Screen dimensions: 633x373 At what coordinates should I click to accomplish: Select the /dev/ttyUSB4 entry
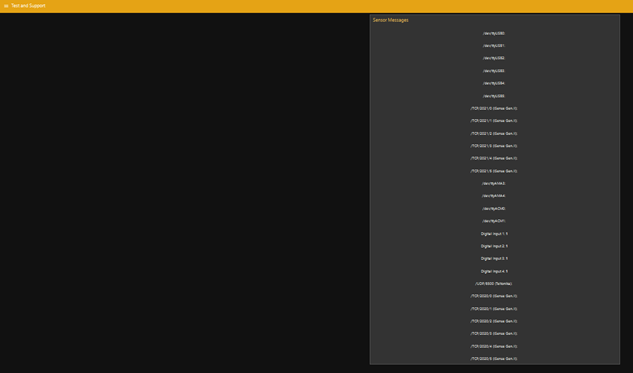point(494,84)
